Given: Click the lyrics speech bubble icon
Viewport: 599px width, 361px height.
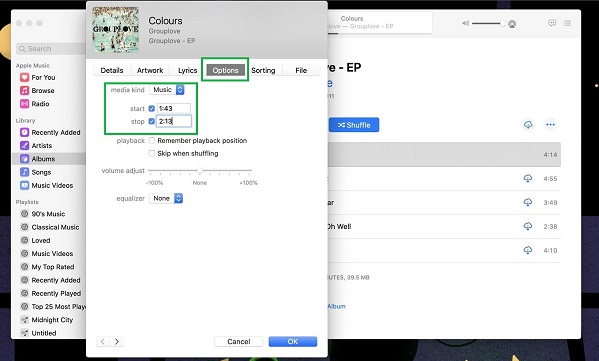Looking at the screenshot, I should (x=552, y=23).
